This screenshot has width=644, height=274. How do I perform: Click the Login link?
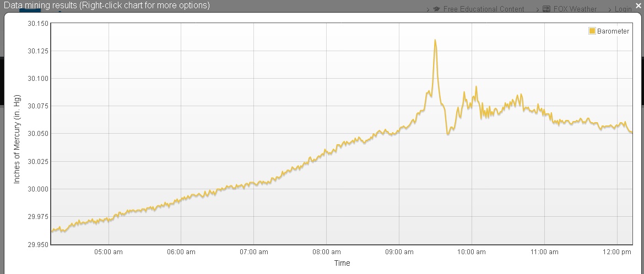coord(623,9)
